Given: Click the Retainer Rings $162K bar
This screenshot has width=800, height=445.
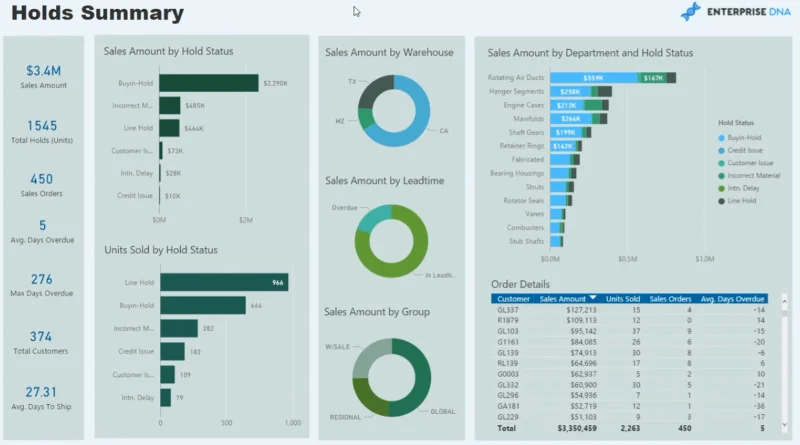Looking at the screenshot, I should [x=563, y=146].
